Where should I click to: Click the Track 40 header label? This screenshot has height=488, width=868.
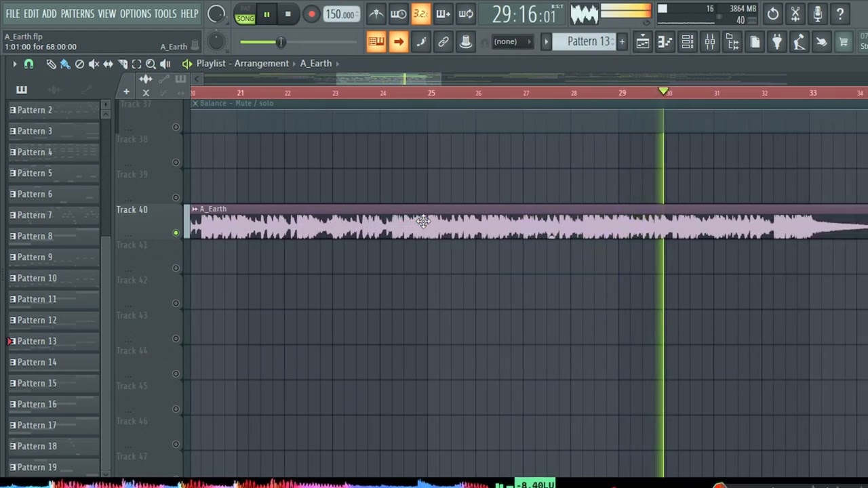pyautogui.click(x=132, y=209)
